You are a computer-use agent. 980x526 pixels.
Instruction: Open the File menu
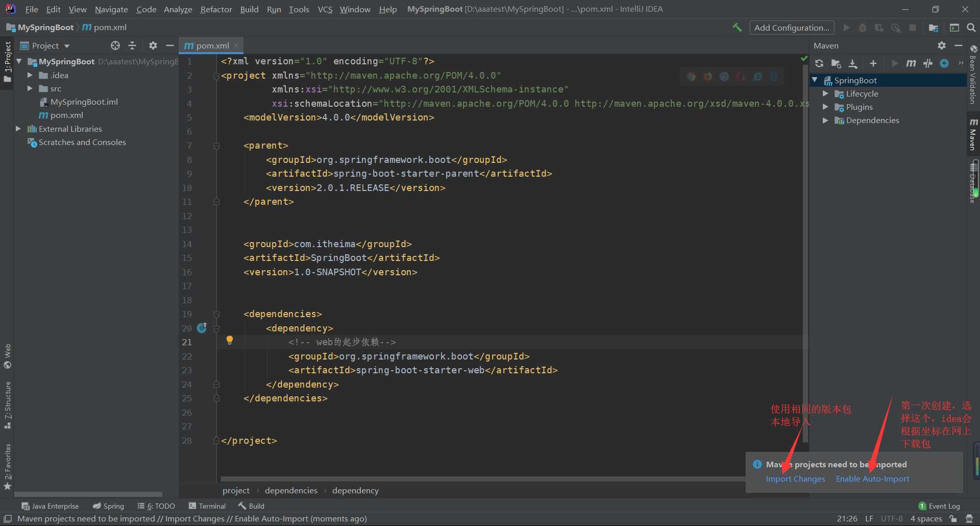point(32,9)
